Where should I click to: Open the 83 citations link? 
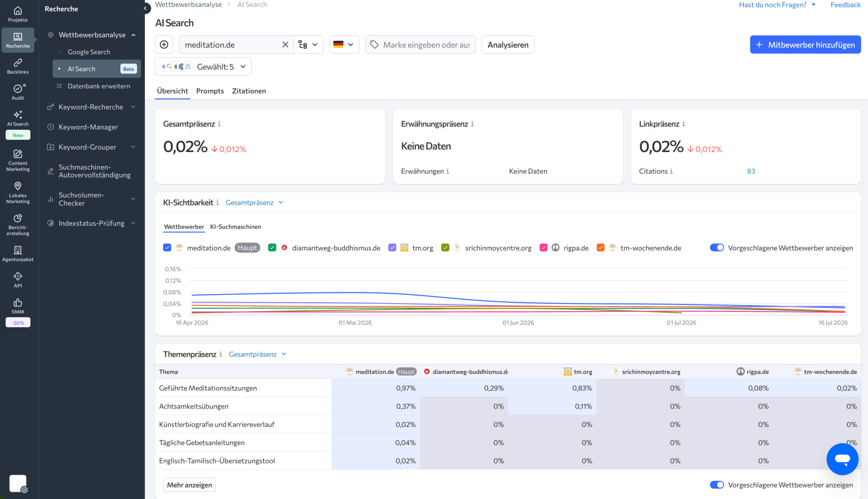pyautogui.click(x=751, y=171)
